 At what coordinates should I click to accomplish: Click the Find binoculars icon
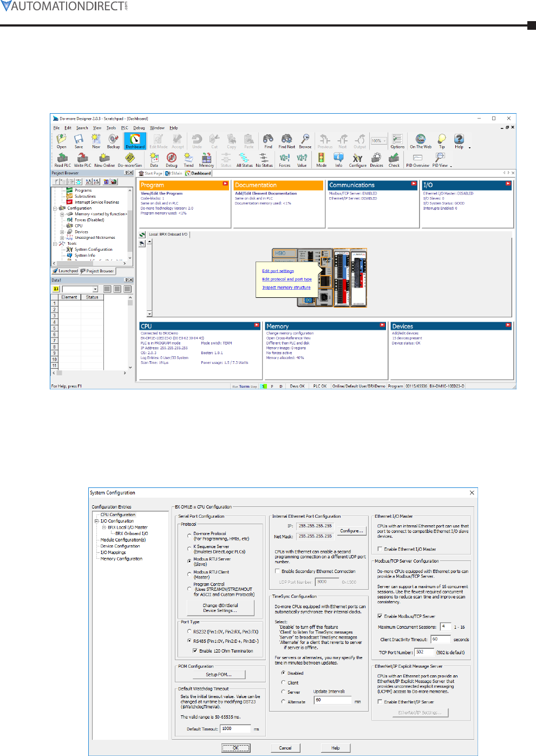[x=268, y=141]
